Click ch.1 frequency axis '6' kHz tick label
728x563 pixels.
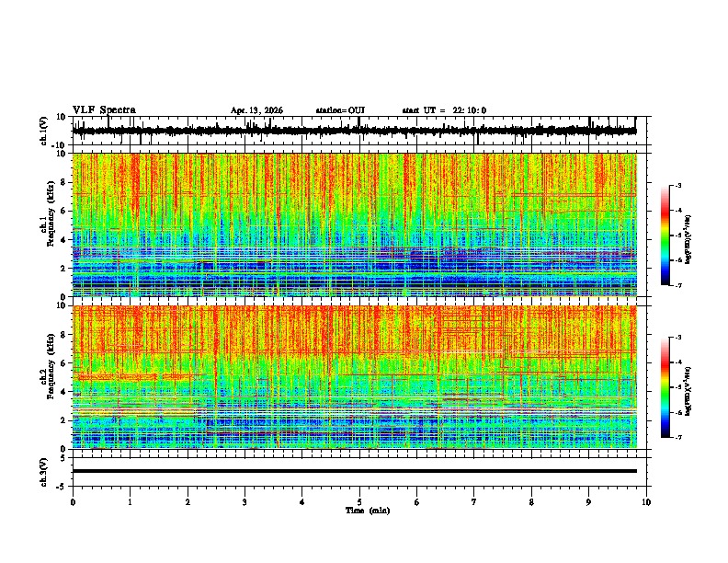click(63, 211)
